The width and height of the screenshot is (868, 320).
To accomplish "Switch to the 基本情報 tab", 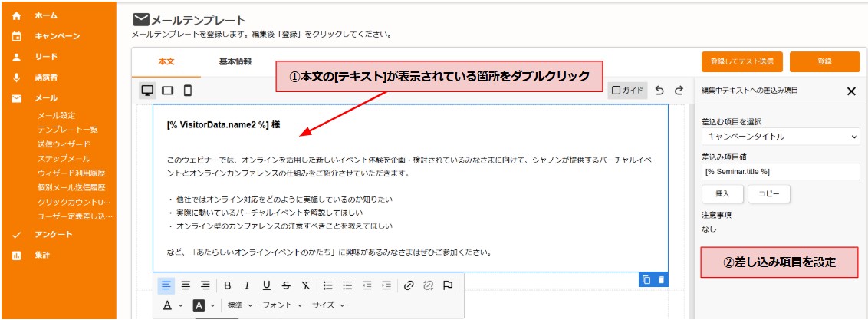I will tap(235, 61).
